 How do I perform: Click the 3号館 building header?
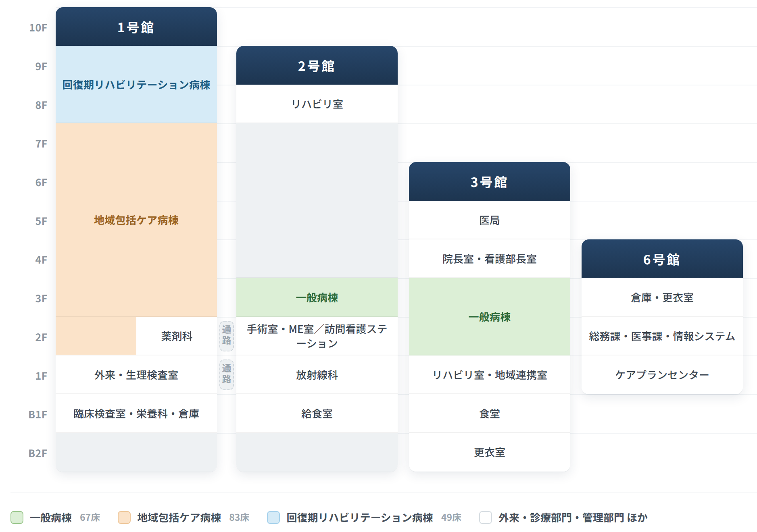point(490,181)
